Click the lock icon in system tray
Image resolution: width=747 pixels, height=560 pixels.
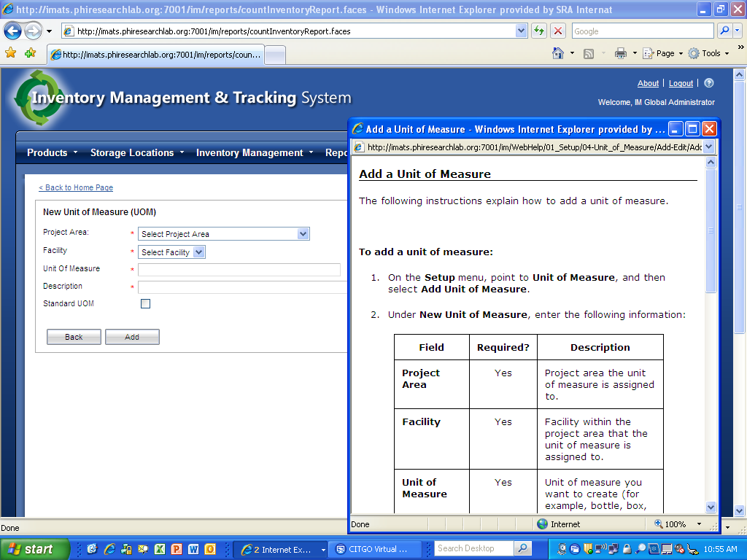[x=627, y=549]
